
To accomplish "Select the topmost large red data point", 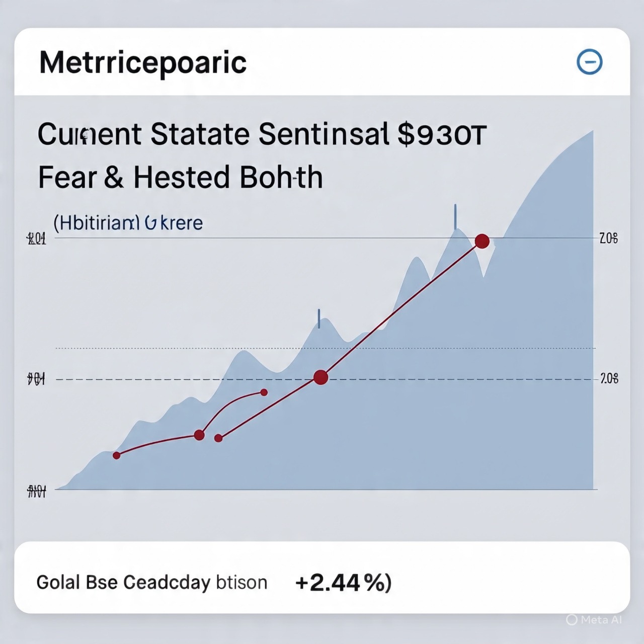I will tap(482, 242).
